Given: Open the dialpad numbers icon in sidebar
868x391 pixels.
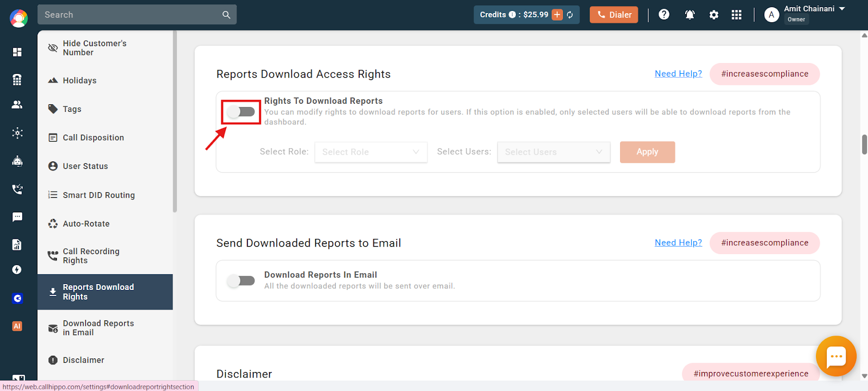Looking at the screenshot, I should click(17, 79).
